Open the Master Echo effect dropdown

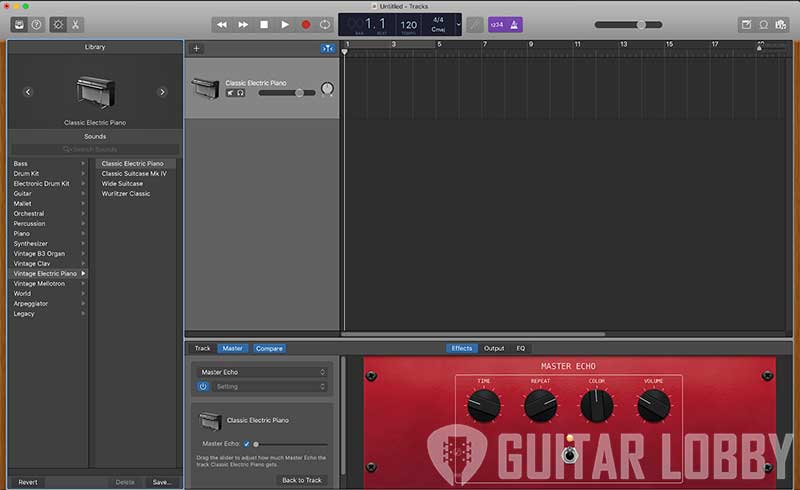point(263,372)
